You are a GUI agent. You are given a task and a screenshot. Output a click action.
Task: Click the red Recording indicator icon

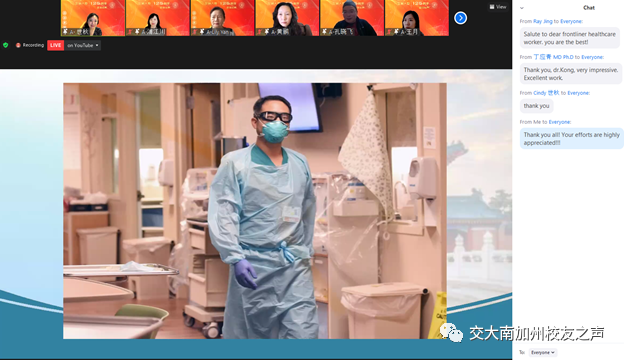[18, 45]
